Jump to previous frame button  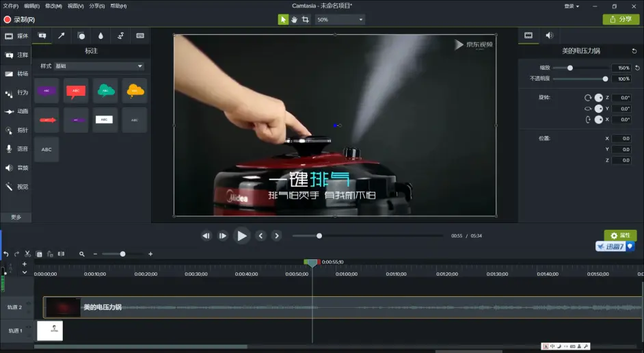click(x=206, y=236)
